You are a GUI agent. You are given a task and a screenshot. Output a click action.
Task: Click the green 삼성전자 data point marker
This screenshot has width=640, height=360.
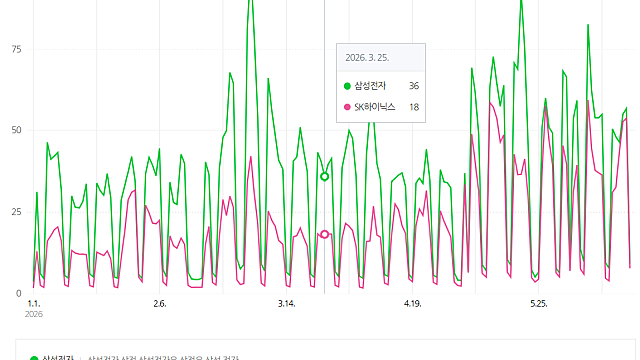324,177
